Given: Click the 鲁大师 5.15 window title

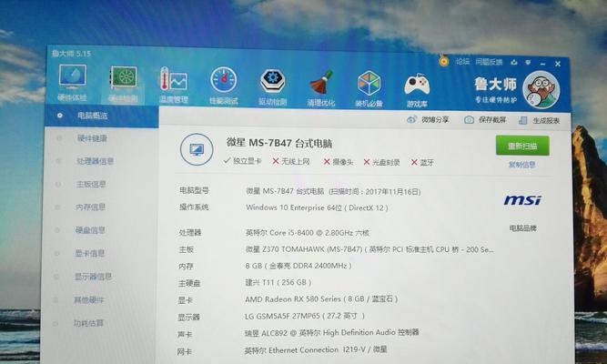Looking at the screenshot, I should tap(71, 54).
